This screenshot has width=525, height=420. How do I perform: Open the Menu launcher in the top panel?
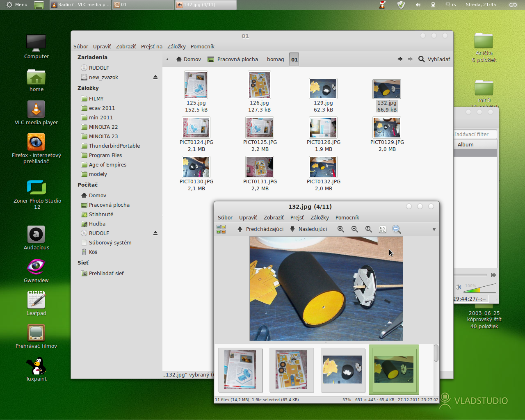17,5
